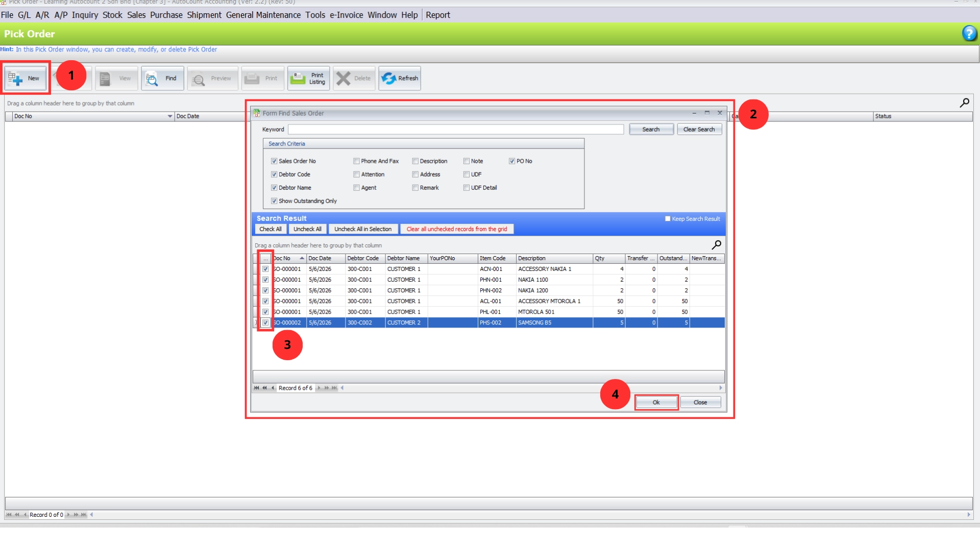Open the blue help question mark icon
The width and height of the screenshot is (980, 551).
coord(969,34)
